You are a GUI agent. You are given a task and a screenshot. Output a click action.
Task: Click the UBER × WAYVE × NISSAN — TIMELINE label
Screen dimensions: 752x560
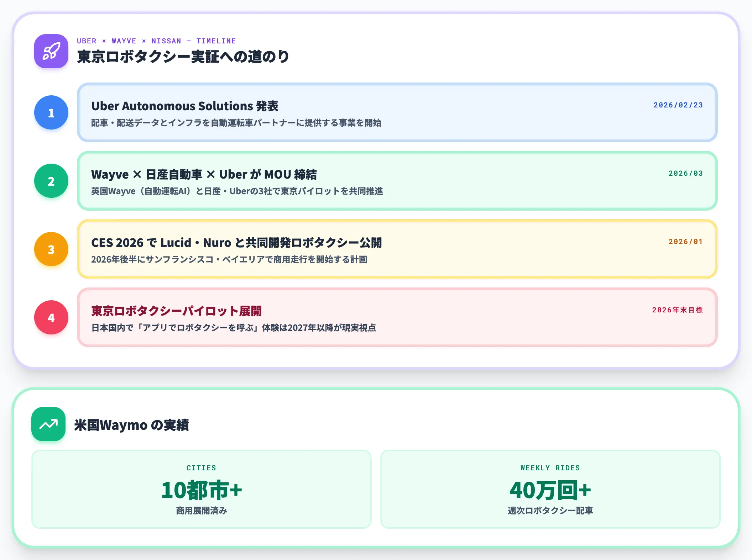[x=156, y=41]
